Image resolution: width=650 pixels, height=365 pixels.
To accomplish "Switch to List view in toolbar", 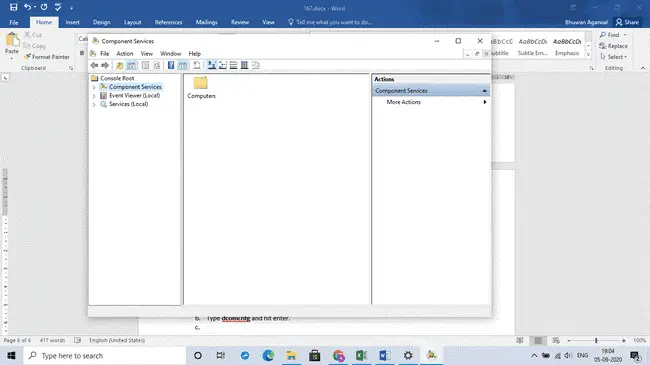I will tap(233, 65).
